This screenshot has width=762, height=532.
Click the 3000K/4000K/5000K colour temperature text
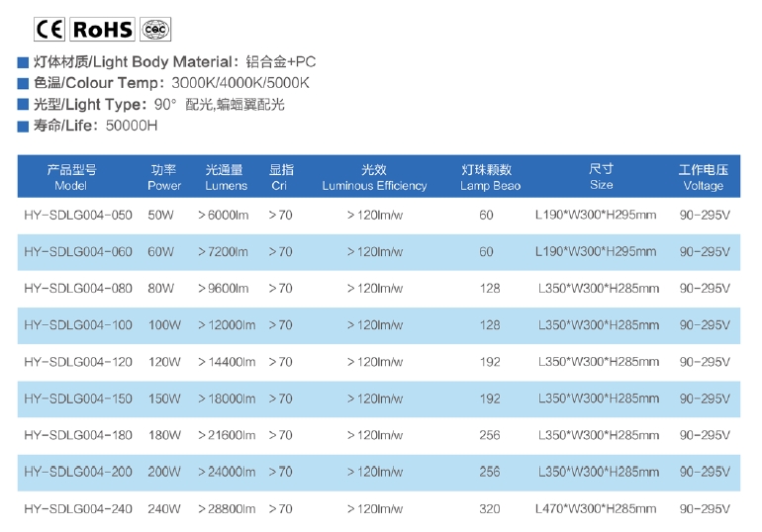[x=240, y=83]
